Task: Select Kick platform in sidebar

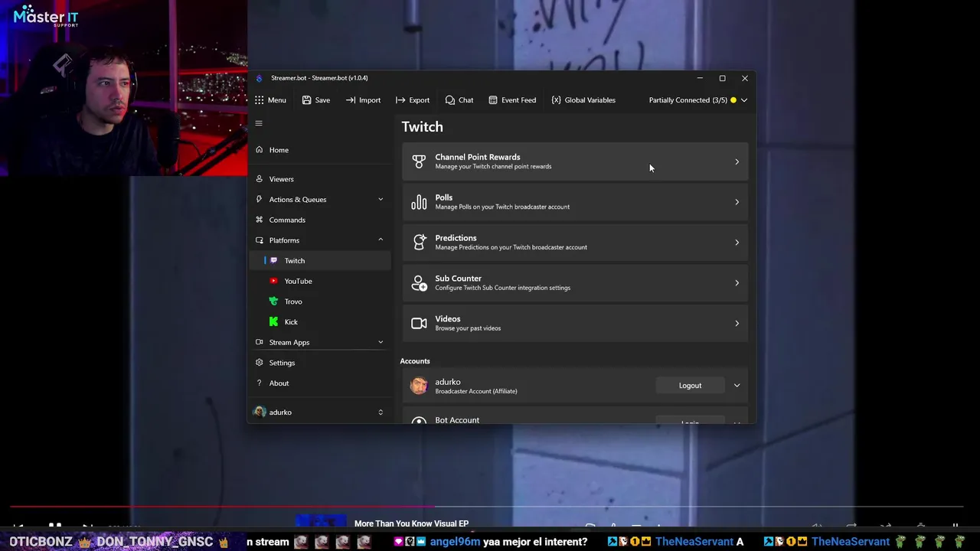Action: click(x=320, y=322)
